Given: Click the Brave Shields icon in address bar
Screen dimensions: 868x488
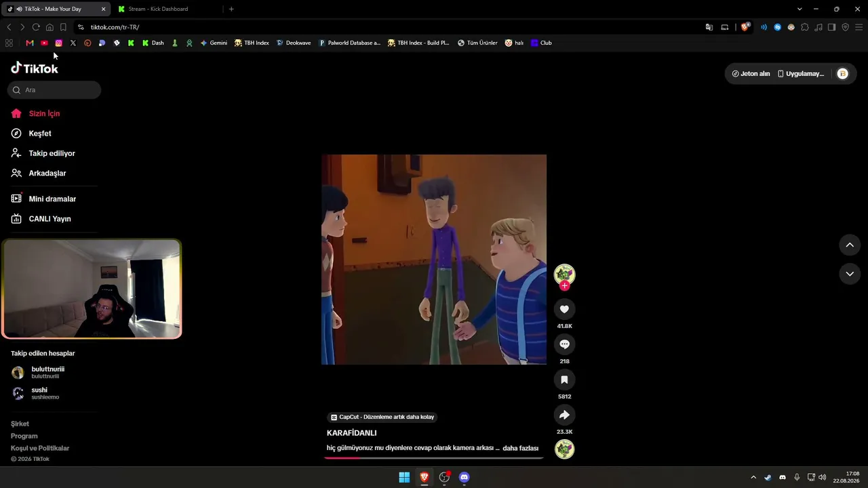Looking at the screenshot, I should pos(745,27).
